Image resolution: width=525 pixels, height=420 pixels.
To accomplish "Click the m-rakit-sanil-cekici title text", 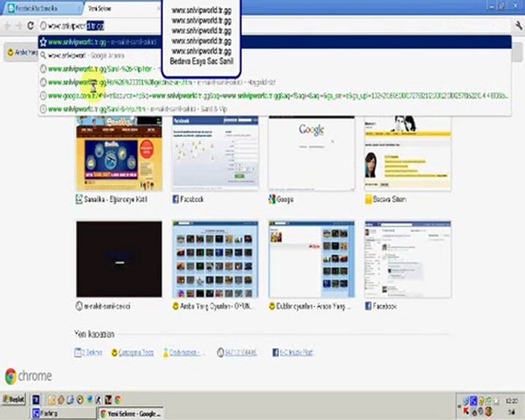I will click(x=107, y=306).
